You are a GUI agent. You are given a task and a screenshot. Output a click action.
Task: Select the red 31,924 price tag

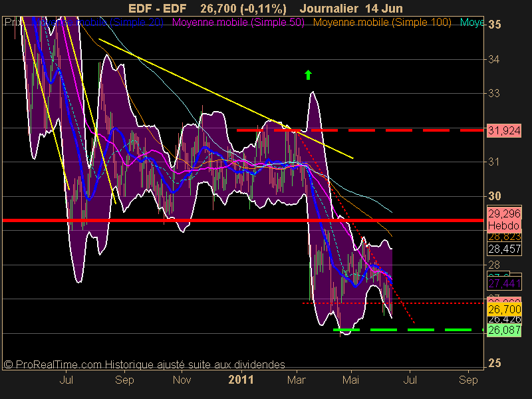tap(504, 130)
